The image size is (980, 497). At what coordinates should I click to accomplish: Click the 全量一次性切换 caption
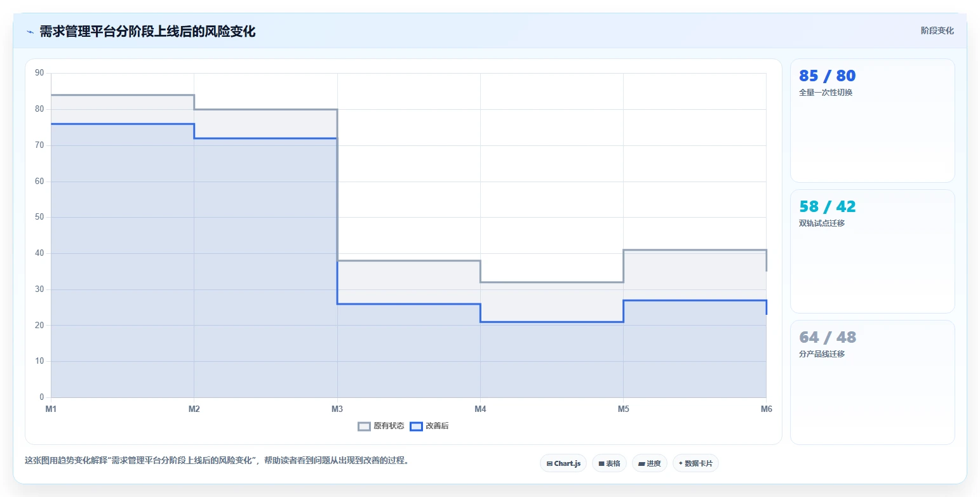tap(826, 93)
